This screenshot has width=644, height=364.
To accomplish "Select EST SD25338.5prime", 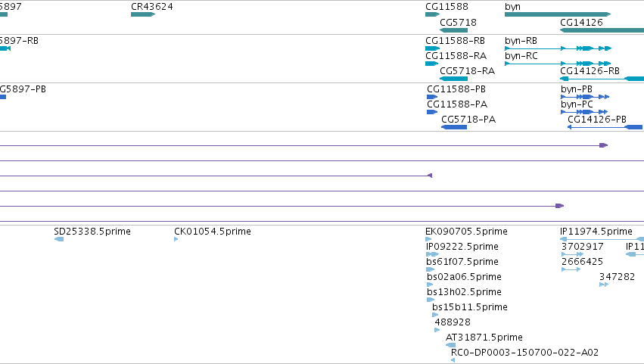I will pos(92,232).
